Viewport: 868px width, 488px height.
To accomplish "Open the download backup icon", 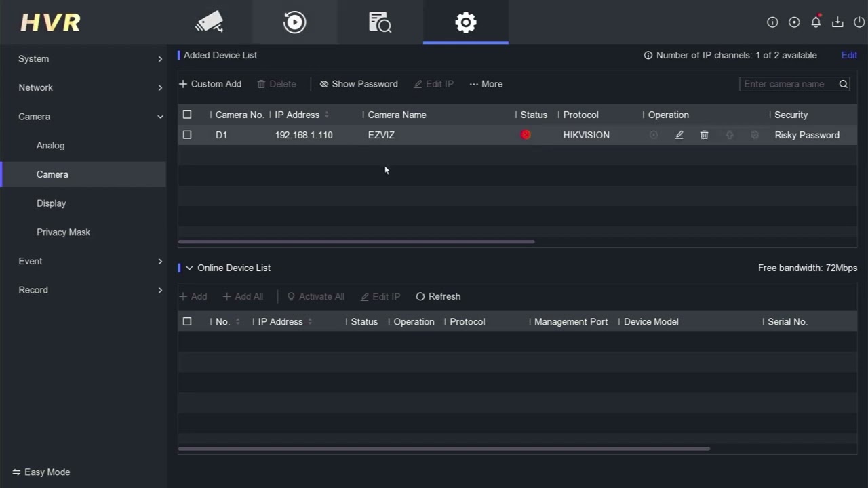I will tap(837, 22).
